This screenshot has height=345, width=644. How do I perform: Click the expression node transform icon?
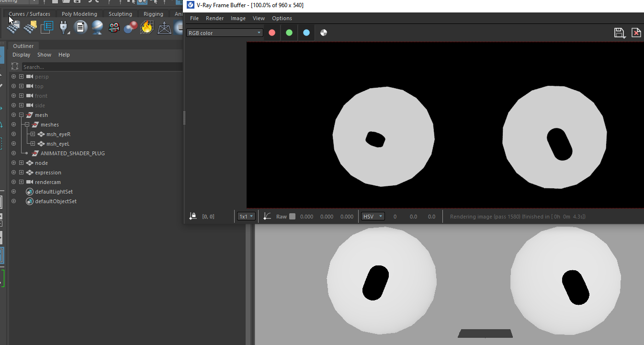point(30,172)
